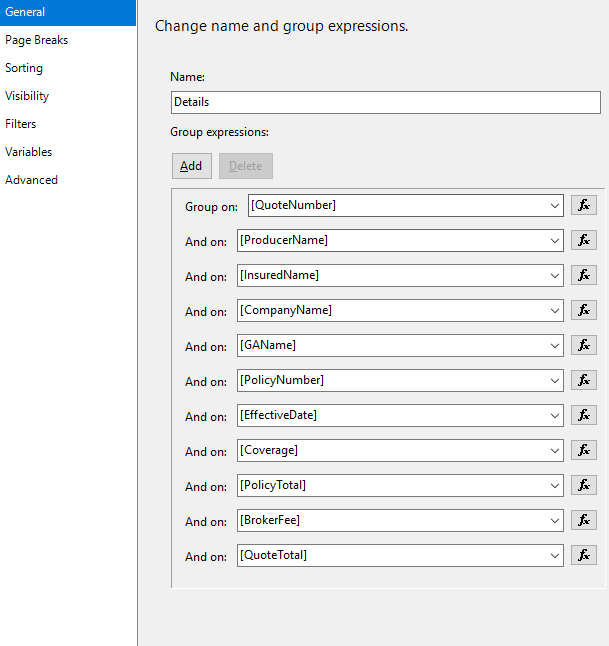This screenshot has width=609, height=646.
Task: Expand the QuoteNumber group-on dropdown
Action: tap(555, 205)
